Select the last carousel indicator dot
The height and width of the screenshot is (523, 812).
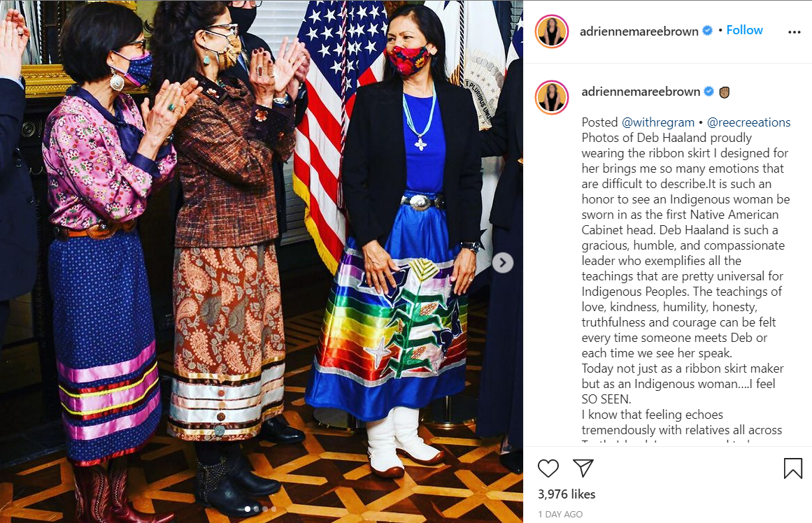[274, 509]
